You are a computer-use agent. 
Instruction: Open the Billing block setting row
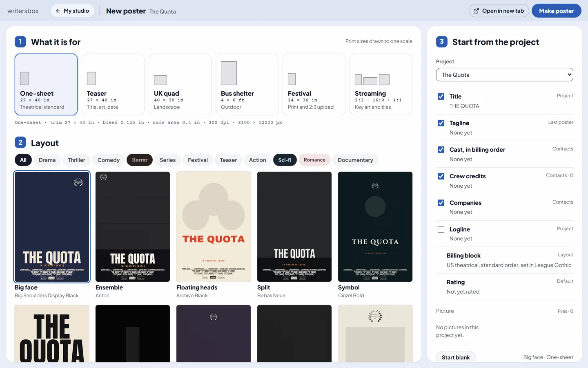coord(505,260)
